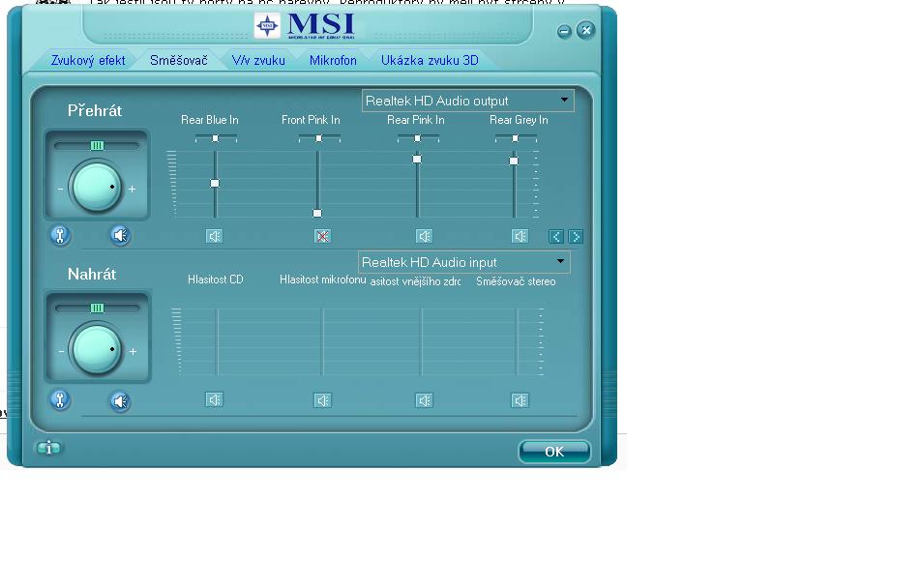Click the Nahrát master balance slider
Image resolution: width=922 pixels, height=588 pixels.
click(97, 309)
